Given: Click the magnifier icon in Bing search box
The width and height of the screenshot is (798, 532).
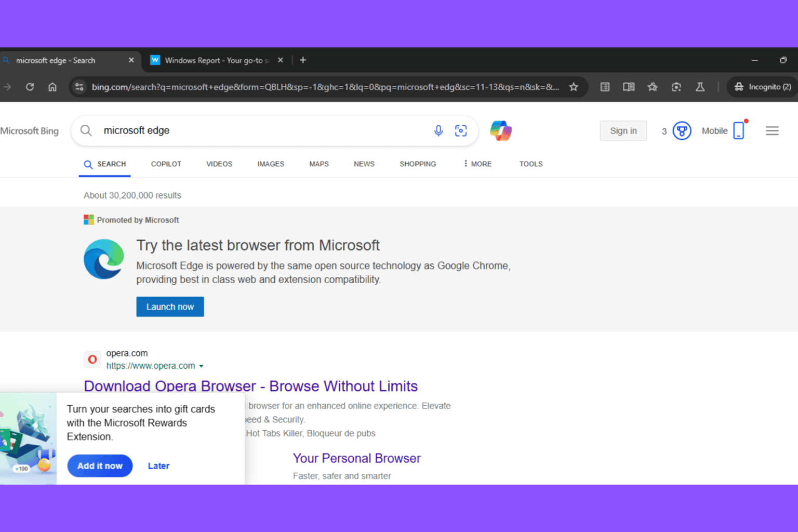Looking at the screenshot, I should click(x=86, y=130).
